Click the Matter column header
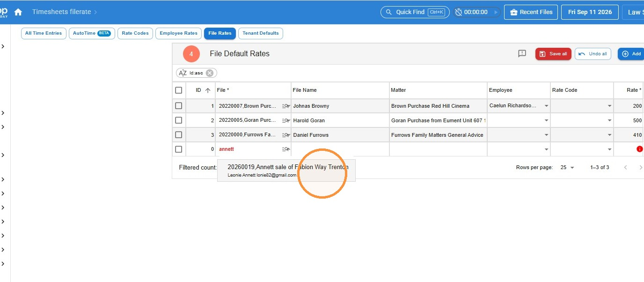This screenshot has height=282, width=644. [438, 90]
